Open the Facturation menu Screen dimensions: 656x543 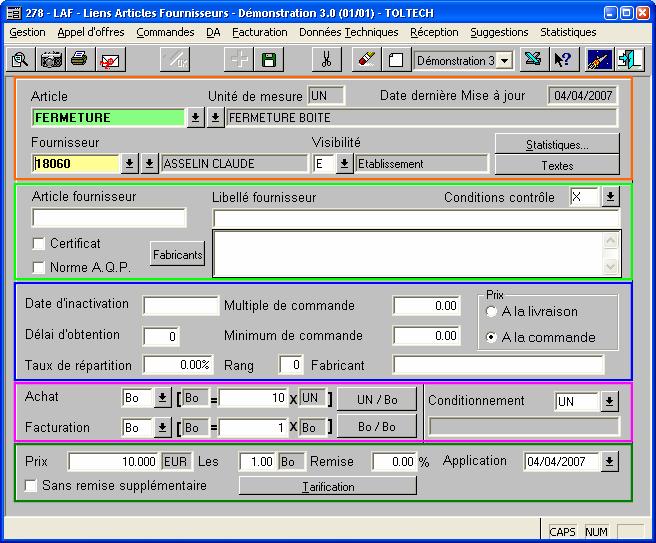tap(259, 32)
